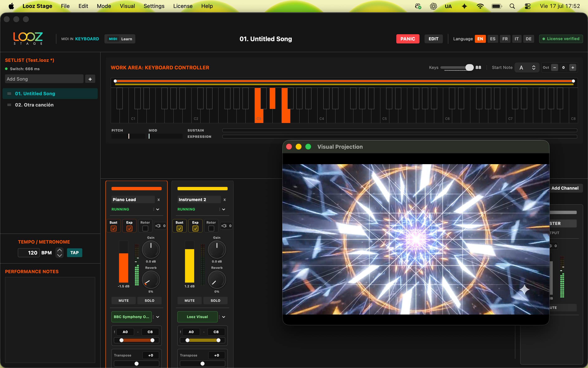Click the options dots beside Instrument 2 RUNNING
This screenshot has height=368, width=588.
click(x=219, y=209)
